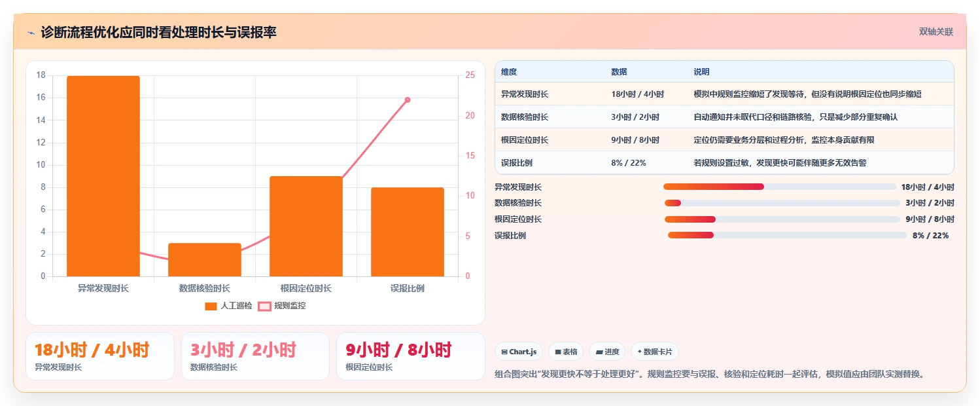Click the pink line point at 22
980x406 pixels.
[408, 100]
